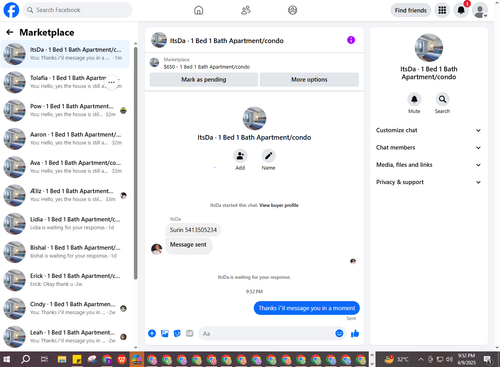This screenshot has width=500, height=367.
Task: Click the Surin 5413505234 message
Action: pos(193,230)
